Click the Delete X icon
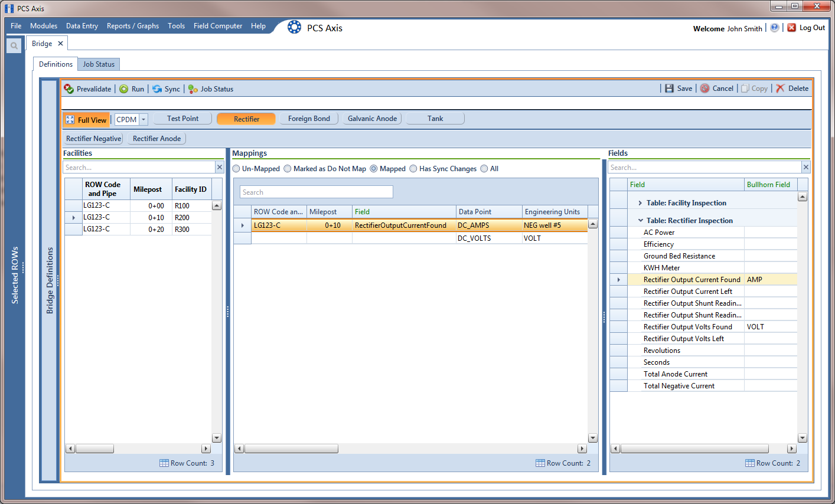The image size is (835, 504). pyautogui.click(x=781, y=89)
